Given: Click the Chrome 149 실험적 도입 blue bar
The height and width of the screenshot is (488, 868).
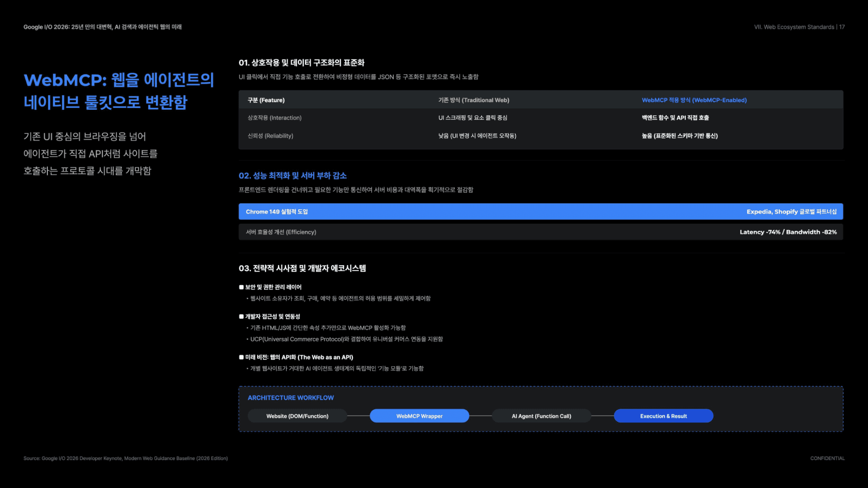Looking at the screenshot, I should pos(541,211).
